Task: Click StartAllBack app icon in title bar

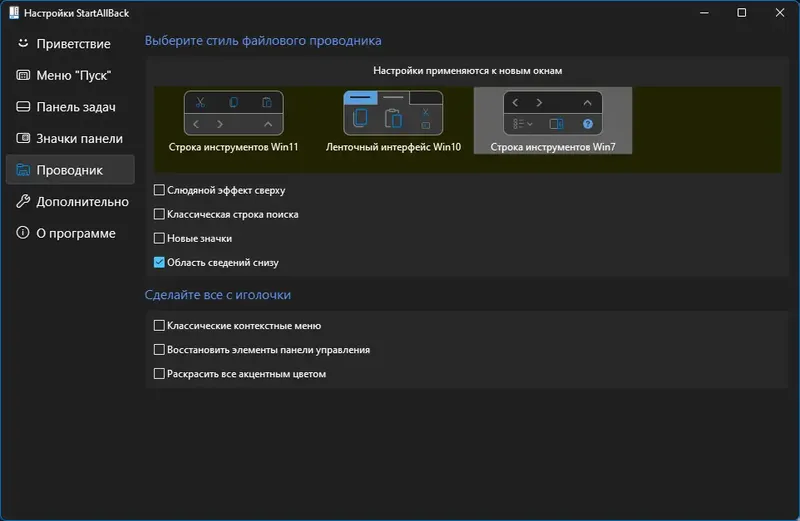Action: [x=14, y=13]
